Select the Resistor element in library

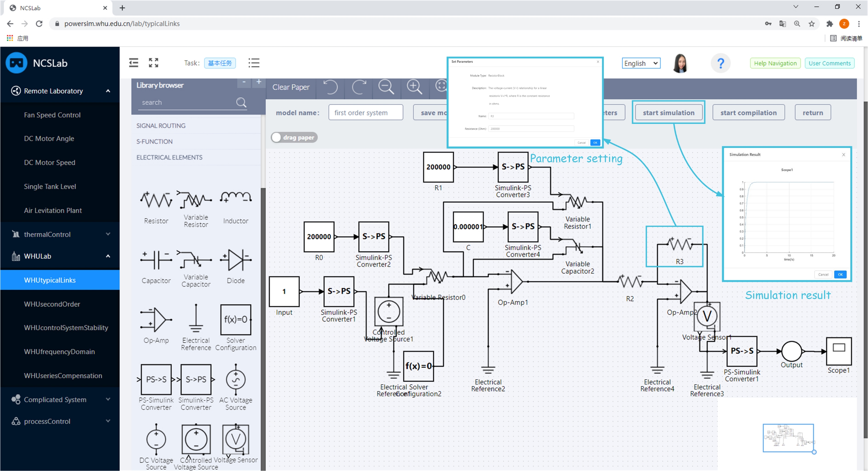(x=156, y=201)
